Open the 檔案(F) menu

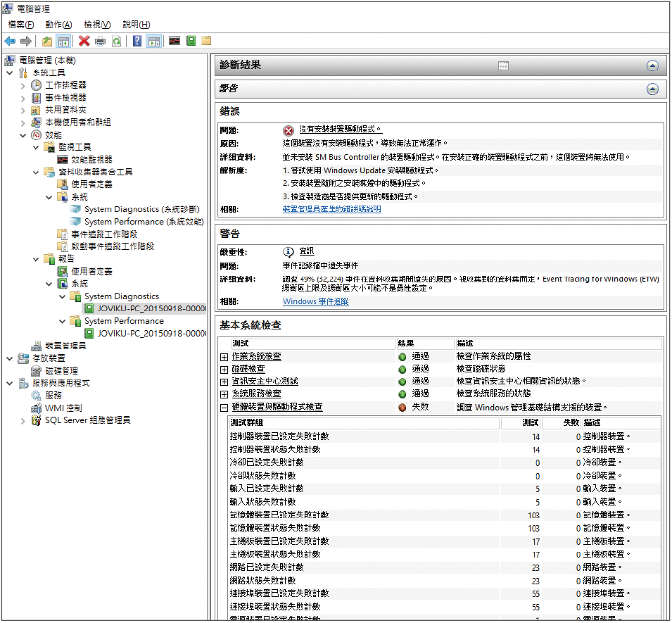pos(21,25)
